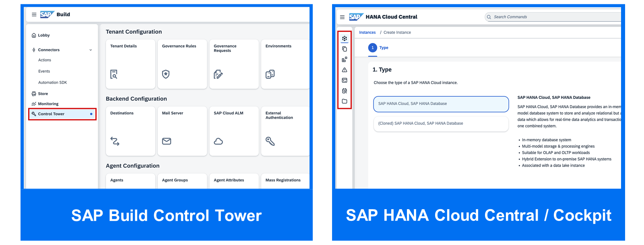The width and height of the screenshot is (644, 245).
Task: Collapse the Connectors section chevron
Action: click(x=91, y=50)
